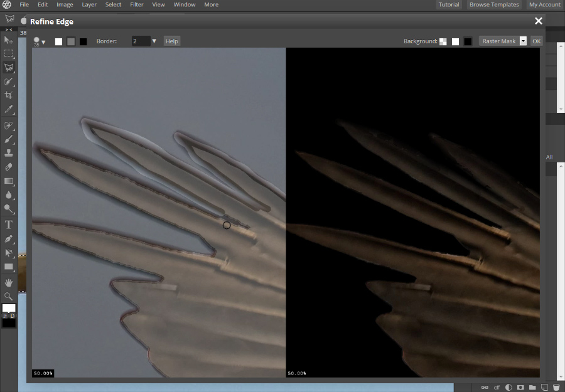Screen dimensions: 565x392
Task: Set preview background to white
Action: pyautogui.click(x=456, y=41)
